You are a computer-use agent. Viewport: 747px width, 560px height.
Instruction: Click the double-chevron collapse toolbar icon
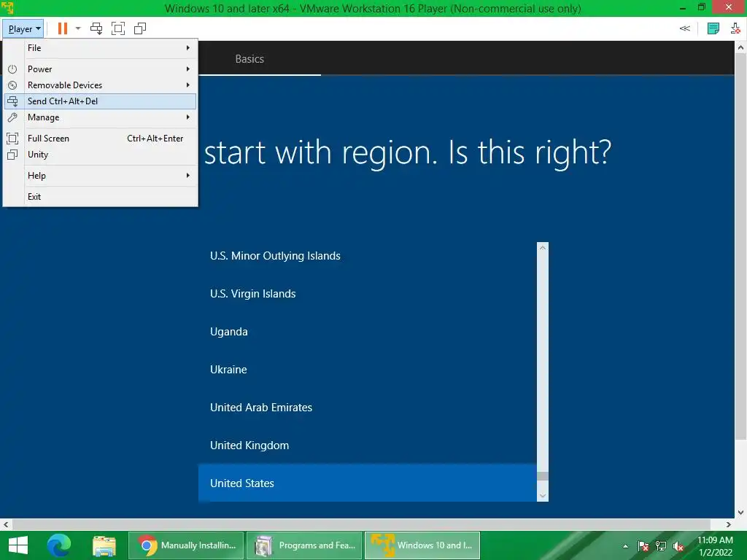coord(684,28)
